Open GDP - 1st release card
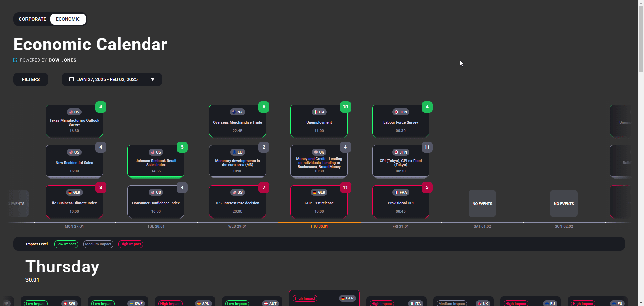This screenshot has height=306, width=644. pos(319,202)
